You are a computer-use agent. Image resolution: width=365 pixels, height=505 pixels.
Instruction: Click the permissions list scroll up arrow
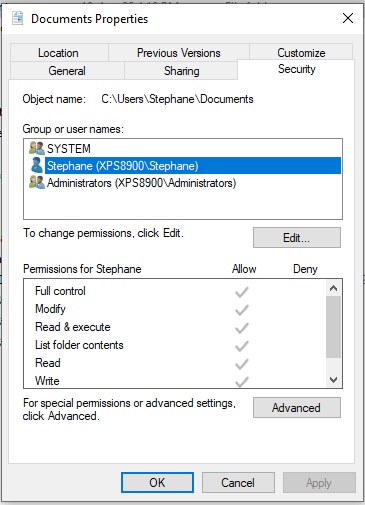coord(333,288)
